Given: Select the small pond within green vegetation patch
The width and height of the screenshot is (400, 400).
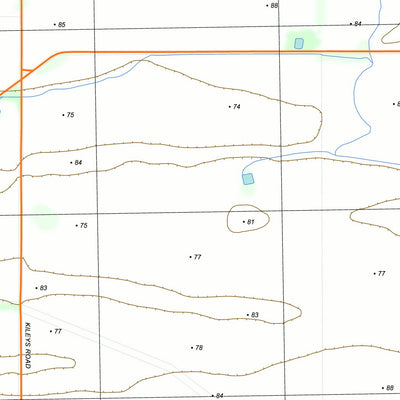Looking at the screenshot, I should (x=299, y=43).
